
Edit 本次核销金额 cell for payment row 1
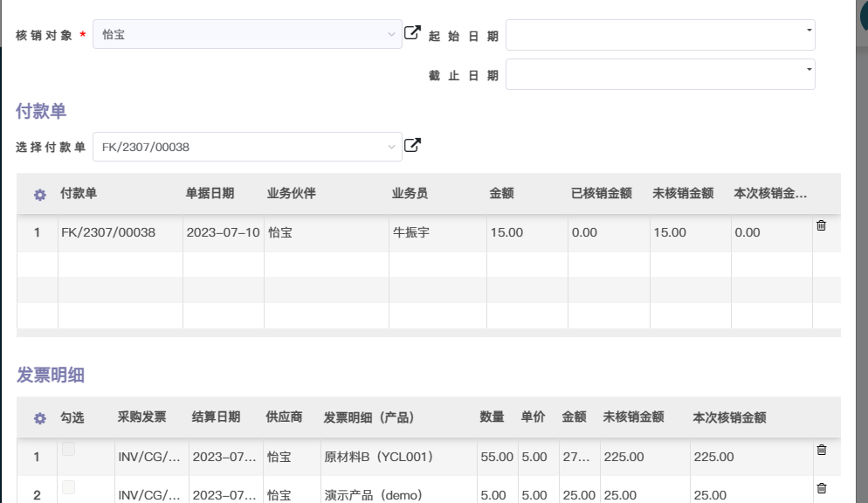771,233
